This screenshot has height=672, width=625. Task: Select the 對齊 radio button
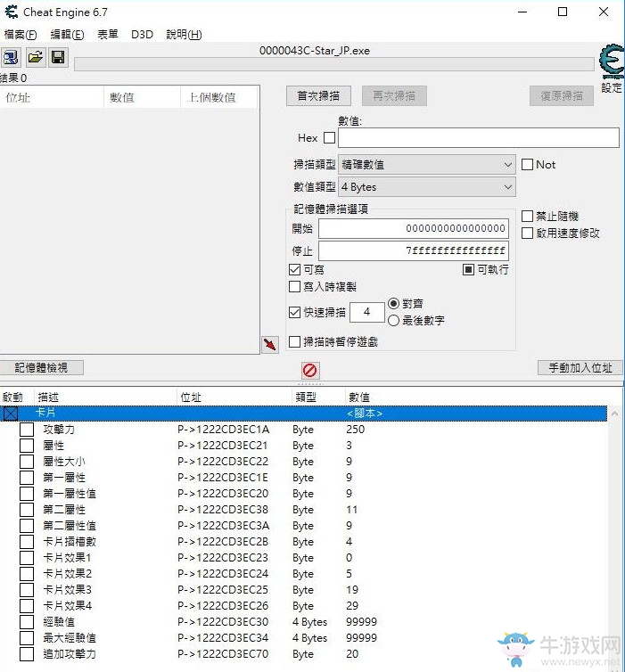(393, 303)
